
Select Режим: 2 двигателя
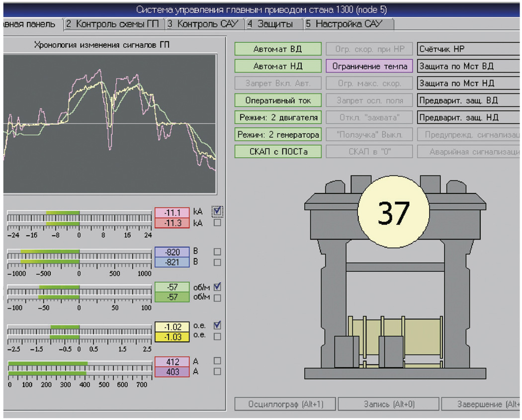pos(278,117)
